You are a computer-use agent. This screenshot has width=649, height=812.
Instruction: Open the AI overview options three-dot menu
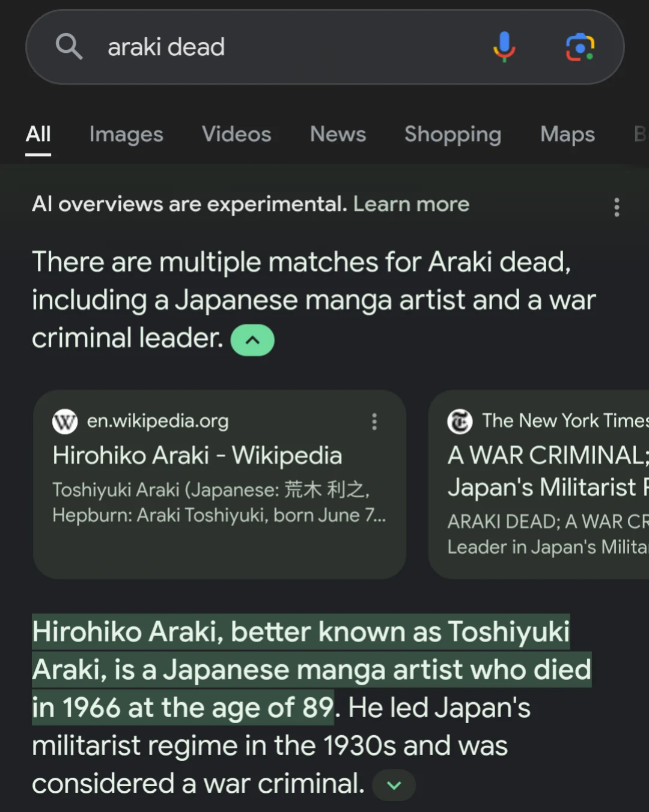(x=617, y=207)
